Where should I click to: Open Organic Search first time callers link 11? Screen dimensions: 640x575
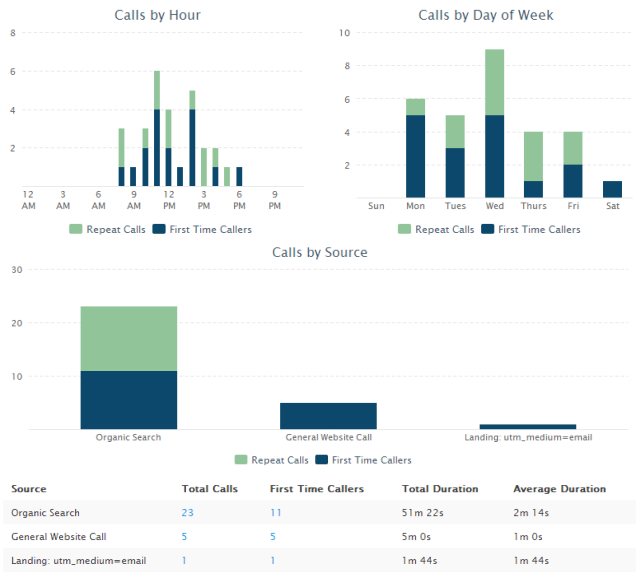pos(276,513)
